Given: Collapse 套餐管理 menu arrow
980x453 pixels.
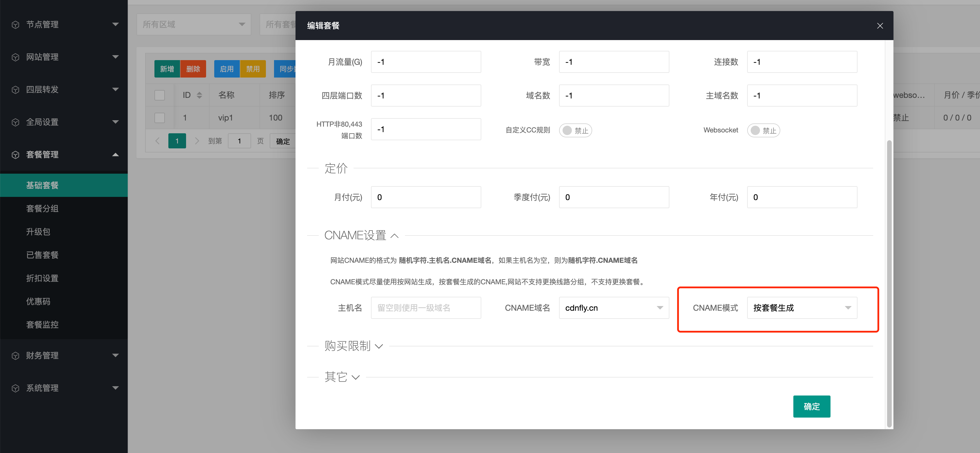Looking at the screenshot, I should pyautogui.click(x=115, y=154).
